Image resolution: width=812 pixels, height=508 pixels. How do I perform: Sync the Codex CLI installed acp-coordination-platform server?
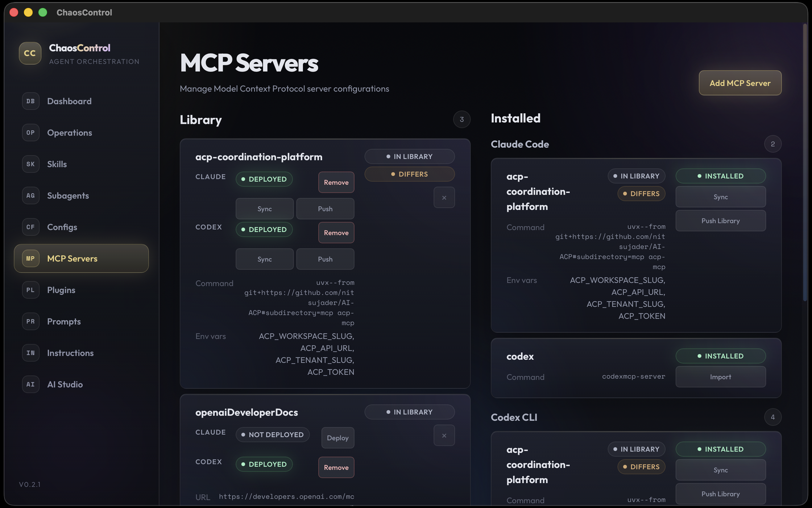[x=721, y=470]
